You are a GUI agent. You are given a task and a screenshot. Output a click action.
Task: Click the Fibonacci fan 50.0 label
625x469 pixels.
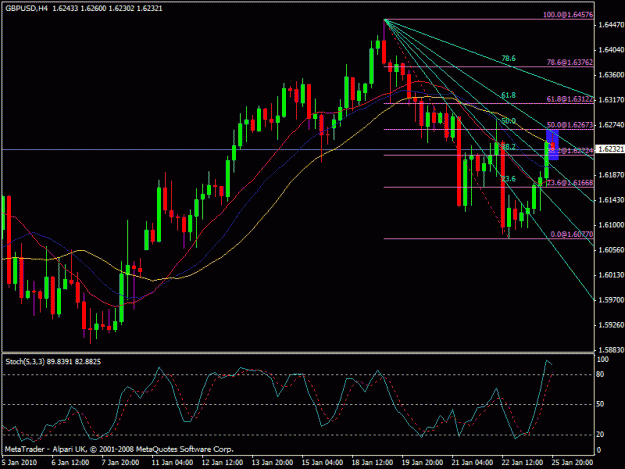(508, 121)
